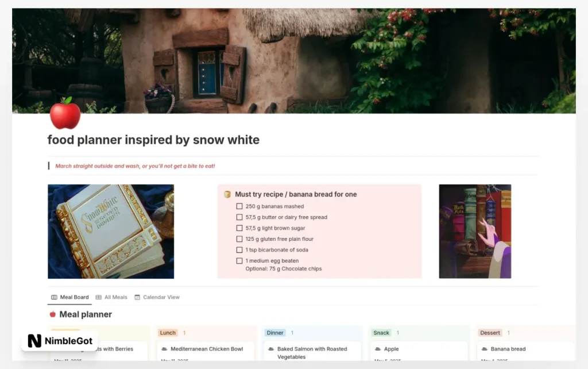
Task: Check 57,5 g butter or dairy free spread
Action: 239,217
